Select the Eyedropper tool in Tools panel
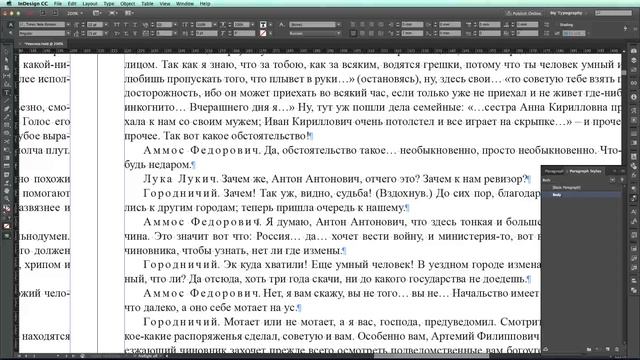The image size is (640, 360). 7,182
